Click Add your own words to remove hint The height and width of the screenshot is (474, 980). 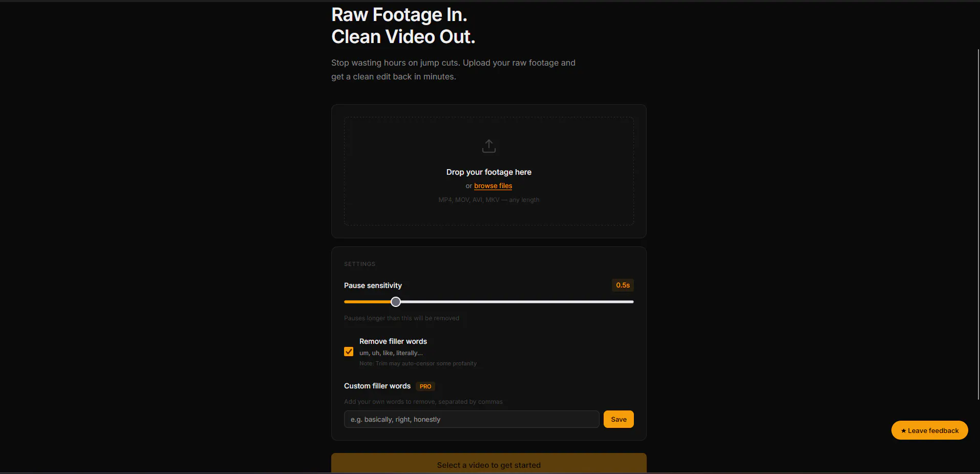(423, 402)
